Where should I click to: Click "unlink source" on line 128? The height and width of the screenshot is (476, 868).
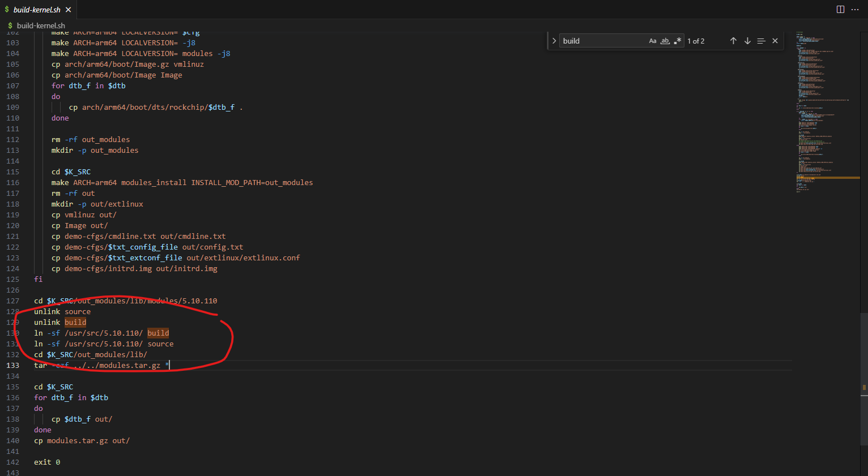62,311
